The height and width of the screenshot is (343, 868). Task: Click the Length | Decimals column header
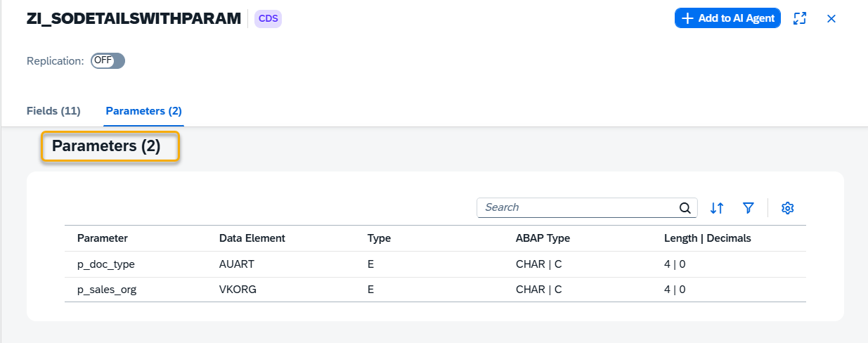[707, 238]
